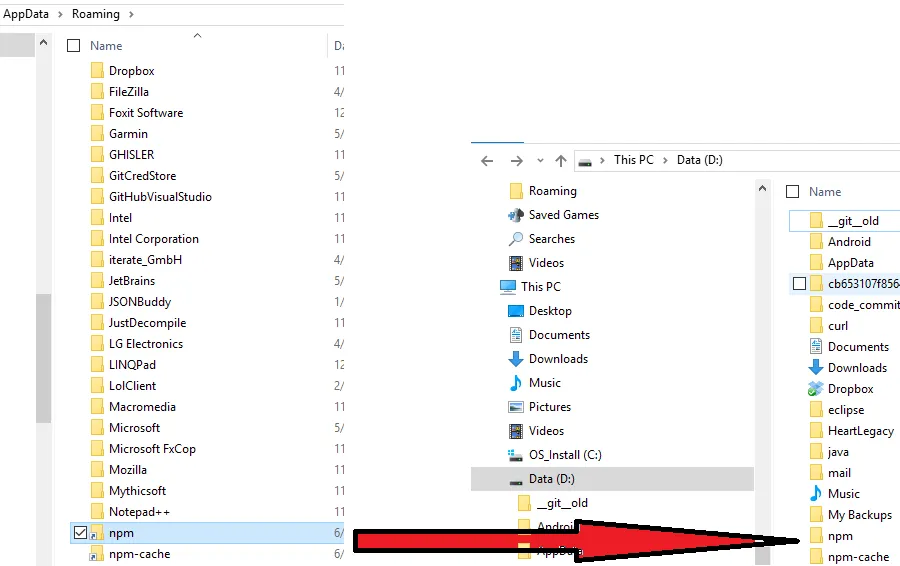Click the Documents icon in navigation pane
This screenshot has width=900, height=566.
tap(516, 335)
